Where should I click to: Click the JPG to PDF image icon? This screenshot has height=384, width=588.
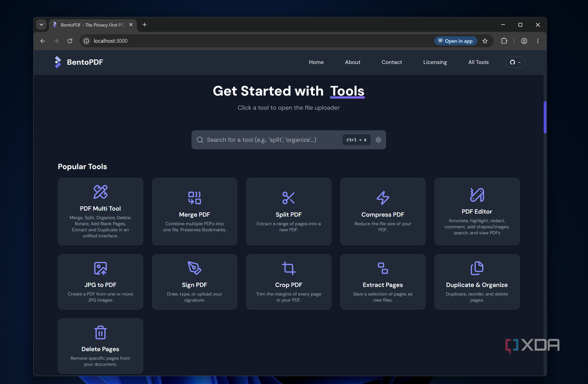pos(100,268)
